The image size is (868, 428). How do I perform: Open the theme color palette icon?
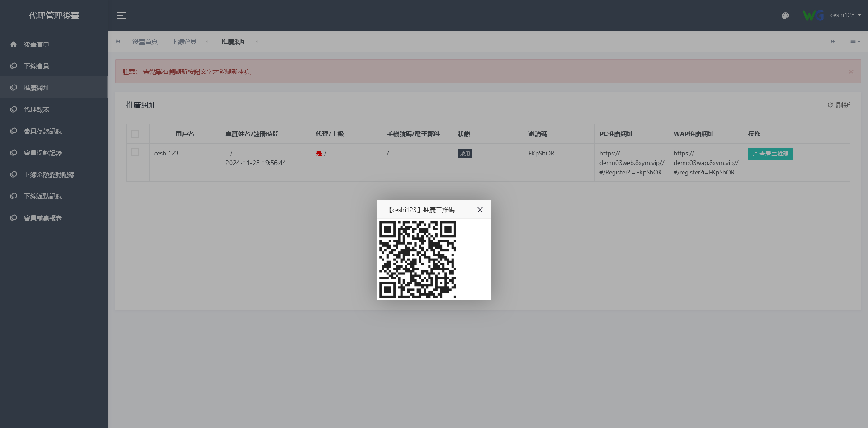(x=785, y=16)
